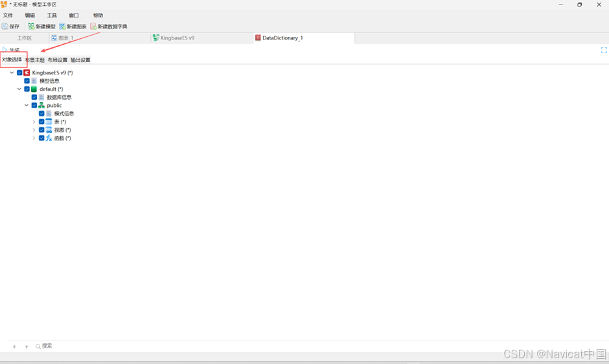Toggle the fullscreen icon at top right

click(x=604, y=50)
